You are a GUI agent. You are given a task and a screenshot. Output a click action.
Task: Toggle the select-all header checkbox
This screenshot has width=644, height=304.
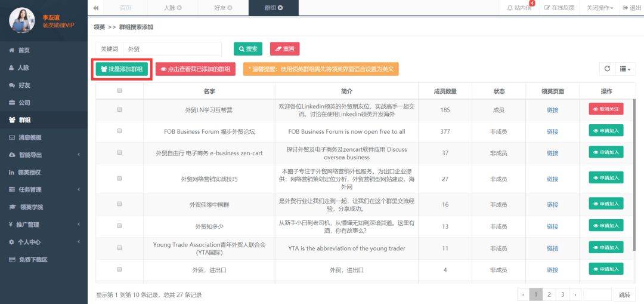pos(119,91)
